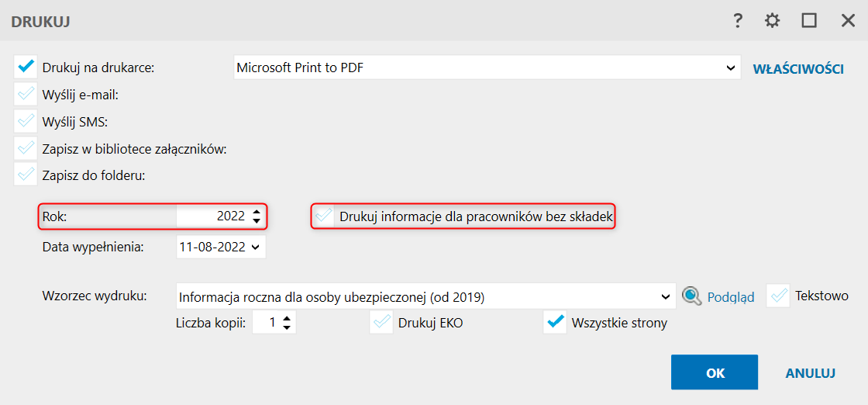
Task: Click the Podgląd magnifier icon
Action: [x=691, y=296]
